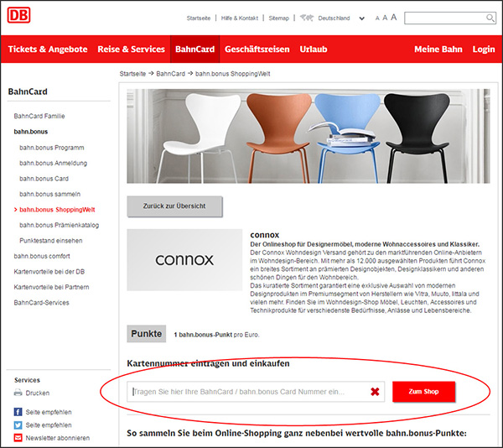Click the connox logo thumbnail

coord(184,259)
